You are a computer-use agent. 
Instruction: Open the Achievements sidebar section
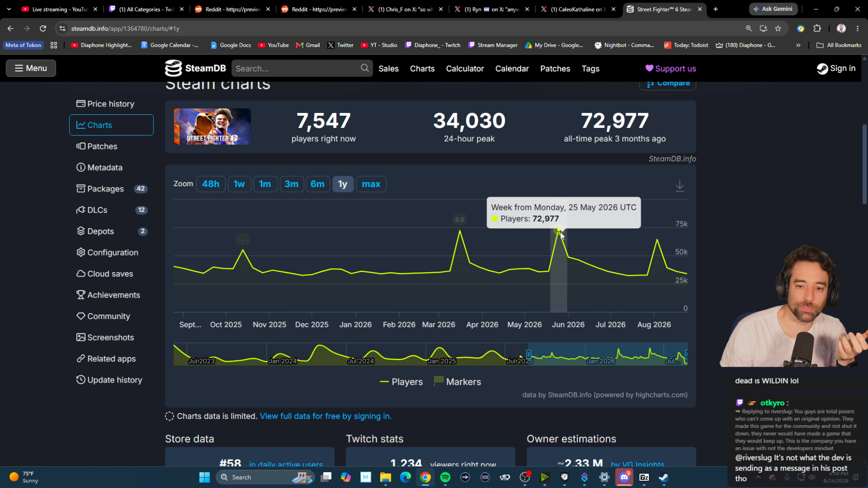pyautogui.click(x=108, y=295)
